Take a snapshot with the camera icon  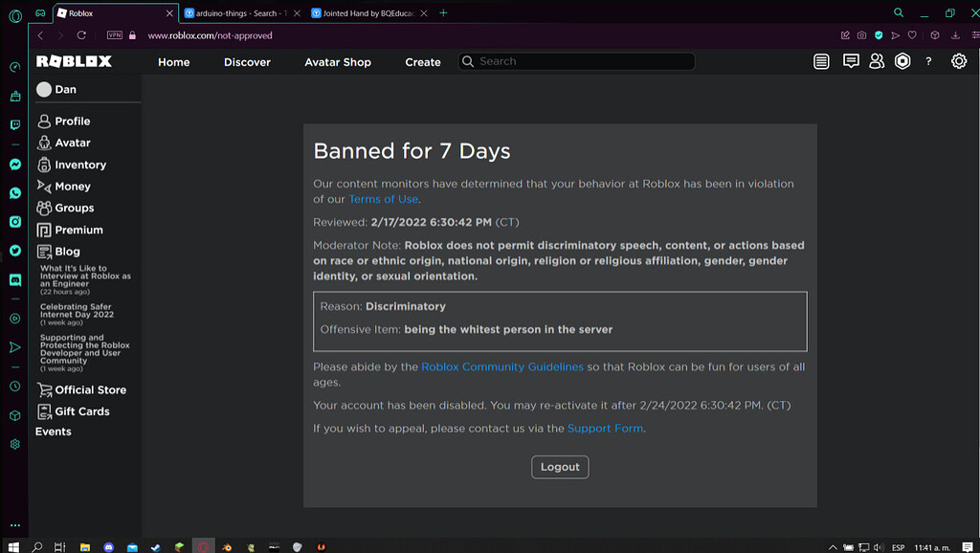pyautogui.click(x=862, y=35)
